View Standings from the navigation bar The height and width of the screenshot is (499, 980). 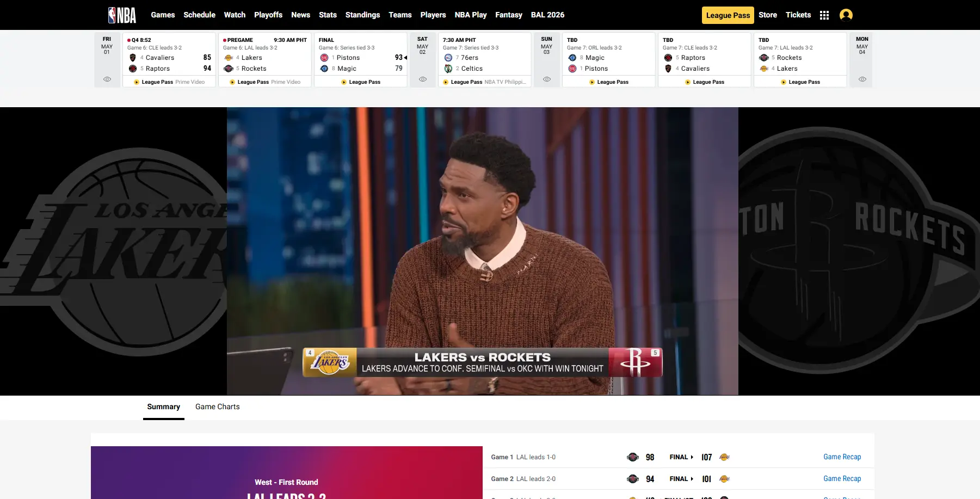(362, 15)
